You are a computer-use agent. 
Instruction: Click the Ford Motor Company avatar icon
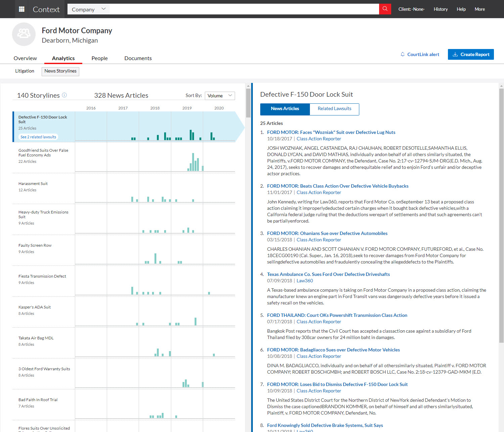tap(24, 34)
